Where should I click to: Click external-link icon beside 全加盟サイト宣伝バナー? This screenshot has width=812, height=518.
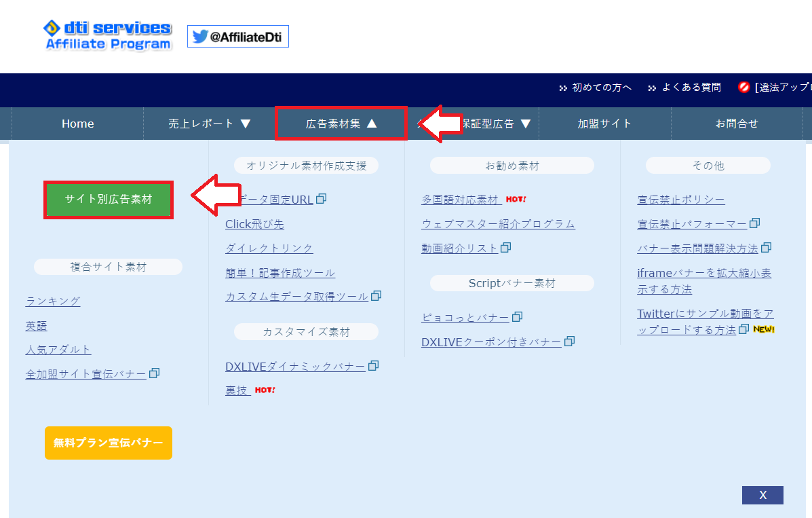(x=154, y=373)
